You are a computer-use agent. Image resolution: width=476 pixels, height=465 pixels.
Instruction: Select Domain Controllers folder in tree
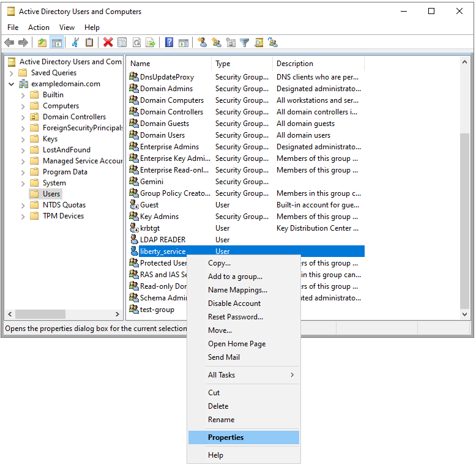(x=74, y=117)
